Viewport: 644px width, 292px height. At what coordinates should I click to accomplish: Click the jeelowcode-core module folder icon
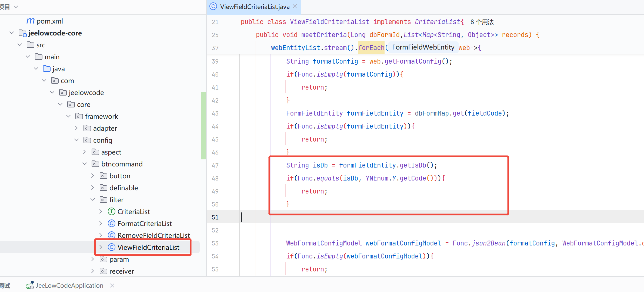tap(23, 33)
